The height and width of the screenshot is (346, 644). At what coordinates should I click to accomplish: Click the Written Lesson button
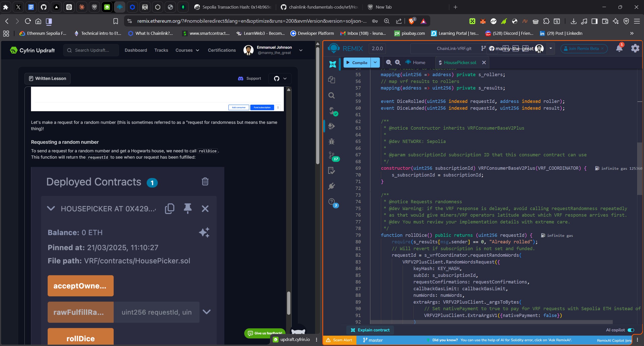click(x=47, y=78)
